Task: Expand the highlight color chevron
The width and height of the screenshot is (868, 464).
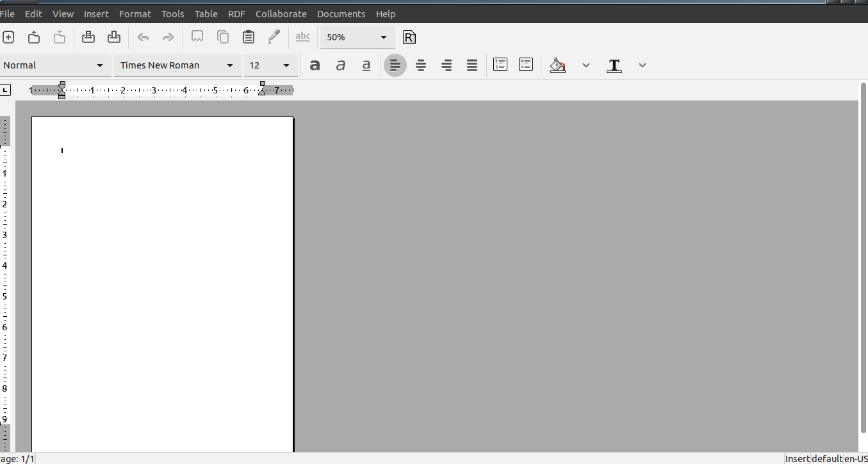Action: click(586, 65)
